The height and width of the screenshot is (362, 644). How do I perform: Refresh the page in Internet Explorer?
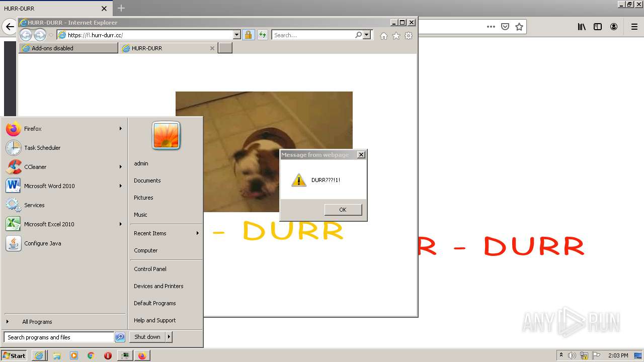[x=262, y=35]
